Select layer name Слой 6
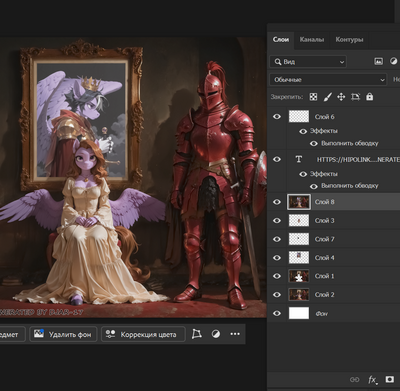This screenshot has height=391, width=400. tap(324, 117)
